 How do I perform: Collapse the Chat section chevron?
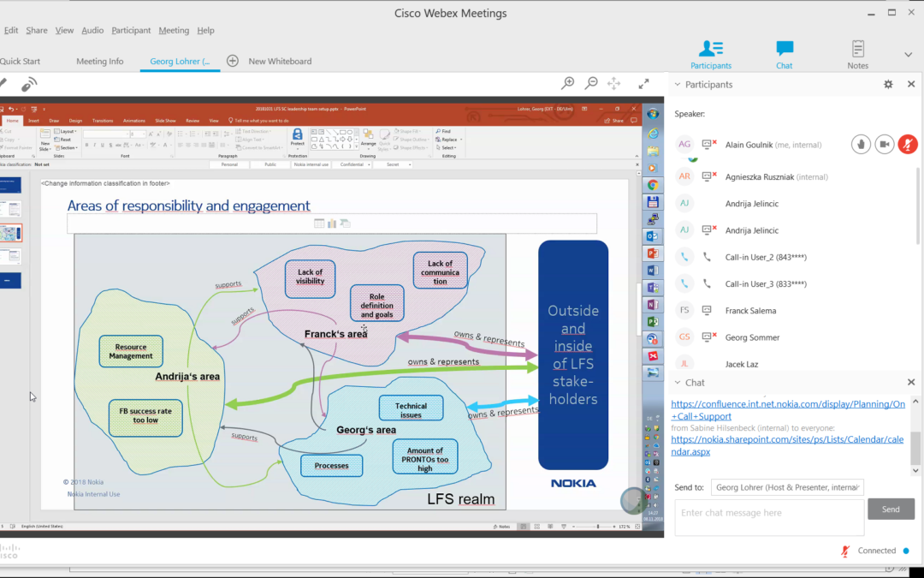click(x=677, y=382)
